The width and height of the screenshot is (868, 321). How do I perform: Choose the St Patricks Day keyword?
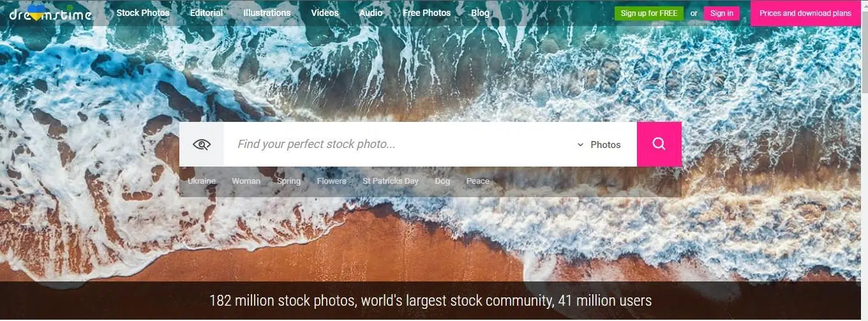tap(391, 181)
